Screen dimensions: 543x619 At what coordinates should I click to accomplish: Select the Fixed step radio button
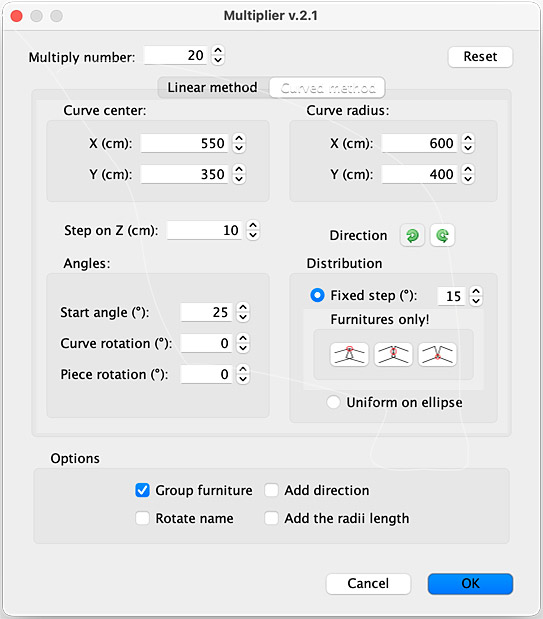317,295
